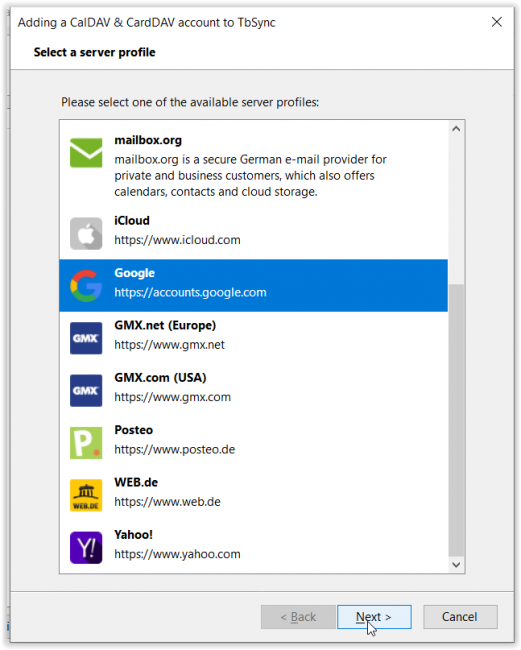Click the scrollbar down arrow
This screenshot has width=521, height=650.
[456, 565]
